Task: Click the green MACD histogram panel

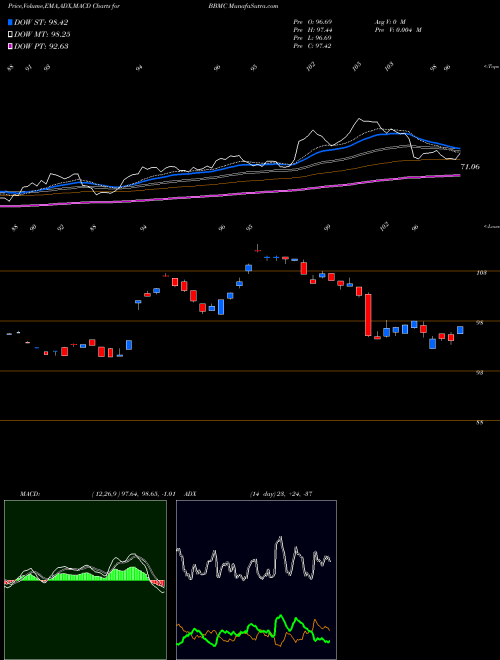Action: coord(85,580)
